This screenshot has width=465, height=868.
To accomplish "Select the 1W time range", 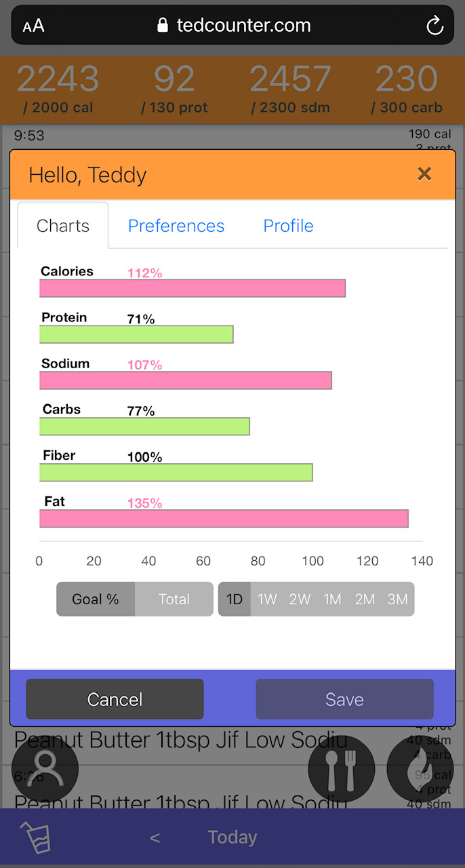I will click(x=267, y=599).
